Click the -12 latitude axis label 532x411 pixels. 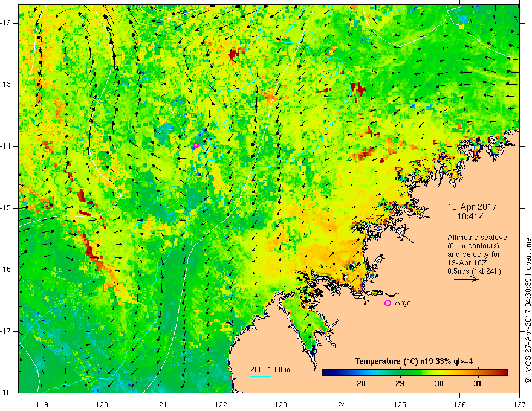(x=7, y=23)
